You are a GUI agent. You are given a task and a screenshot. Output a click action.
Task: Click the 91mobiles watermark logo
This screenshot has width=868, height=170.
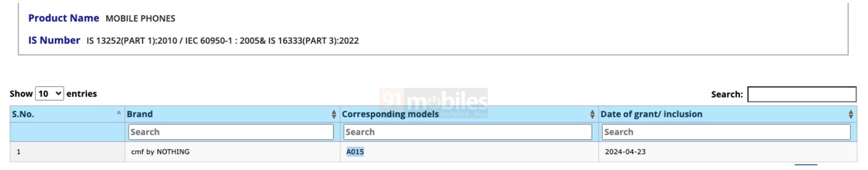point(434,101)
